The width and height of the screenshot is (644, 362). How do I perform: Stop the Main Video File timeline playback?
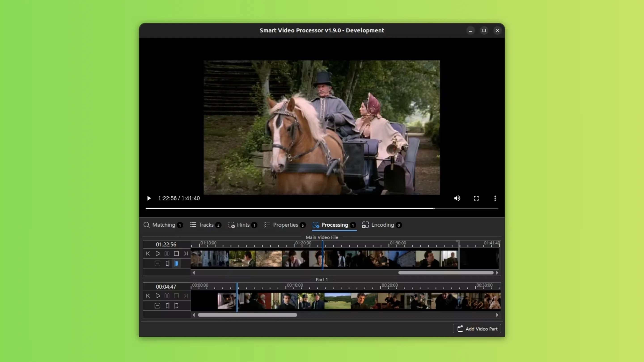coord(176,254)
